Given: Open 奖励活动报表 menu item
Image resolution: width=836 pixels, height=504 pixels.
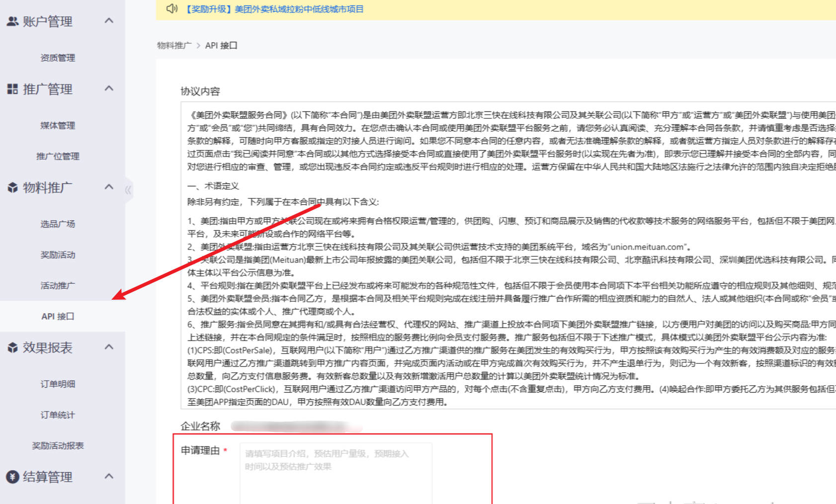Looking at the screenshot, I should coord(58,445).
